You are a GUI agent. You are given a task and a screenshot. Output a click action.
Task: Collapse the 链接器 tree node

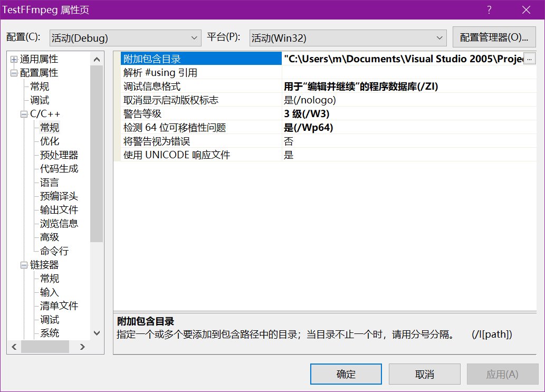click(x=24, y=265)
